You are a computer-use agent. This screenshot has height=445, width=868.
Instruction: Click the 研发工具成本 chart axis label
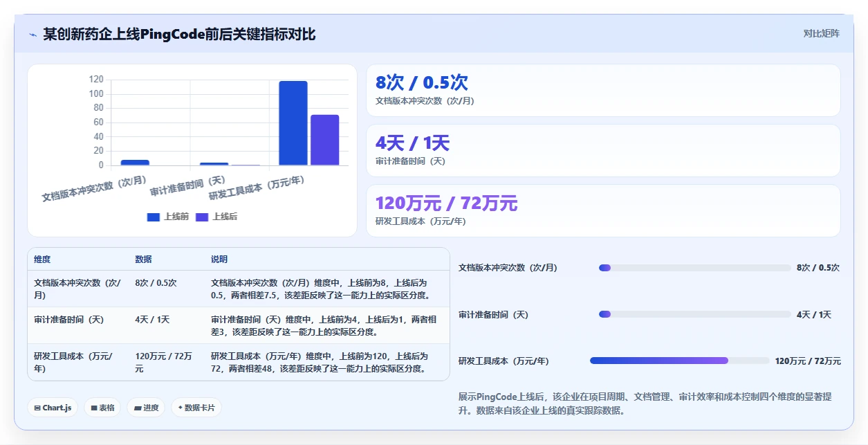pyautogui.click(x=257, y=188)
